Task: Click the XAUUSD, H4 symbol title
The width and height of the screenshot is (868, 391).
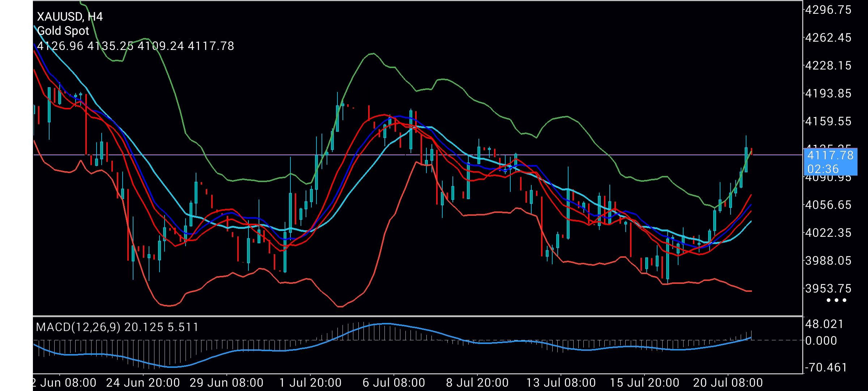Action: [x=70, y=17]
